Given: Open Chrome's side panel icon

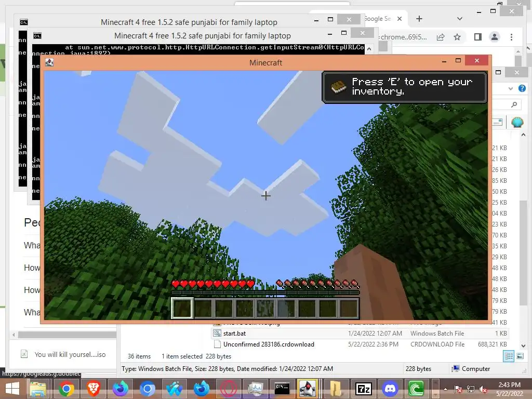Looking at the screenshot, I should [x=478, y=37].
